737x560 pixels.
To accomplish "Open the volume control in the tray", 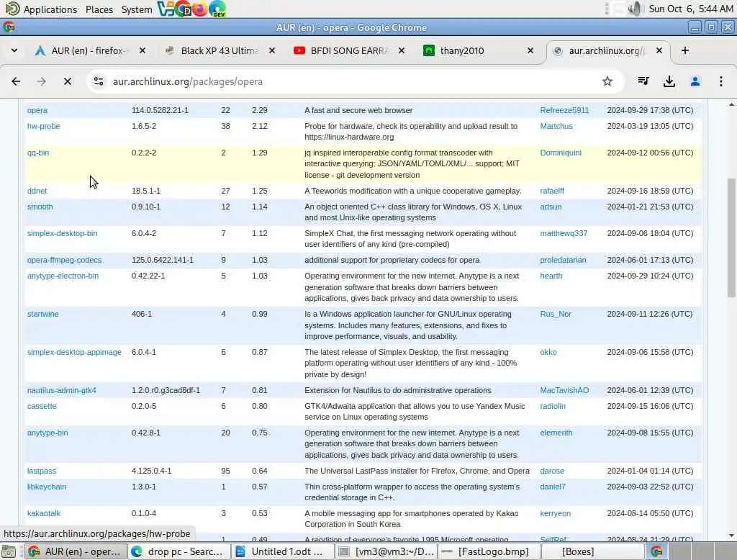I will pos(635,9).
